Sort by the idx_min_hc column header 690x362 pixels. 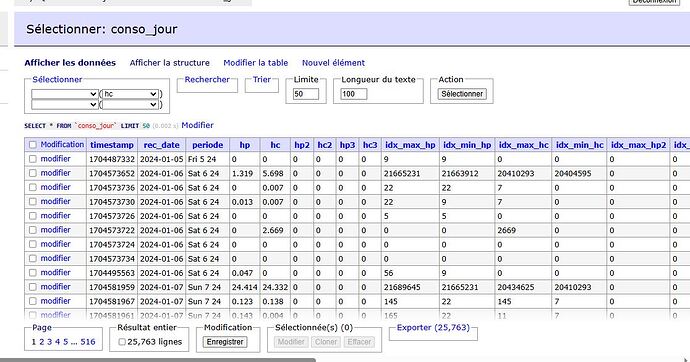580,145
